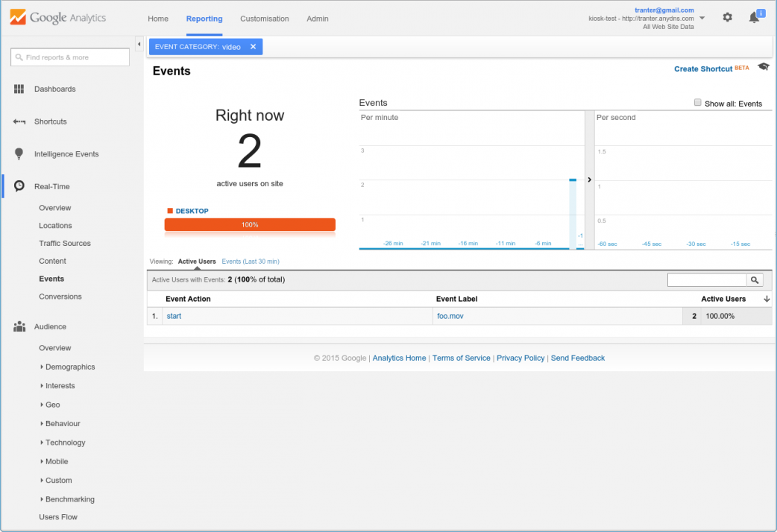
Task: Collapse the left sidebar panel
Action: pyautogui.click(x=139, y=45)
